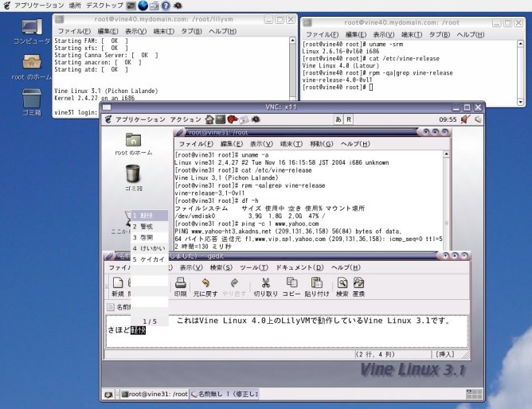
Task: Launch terminal from the top panel icon
Action: [131, 6]
